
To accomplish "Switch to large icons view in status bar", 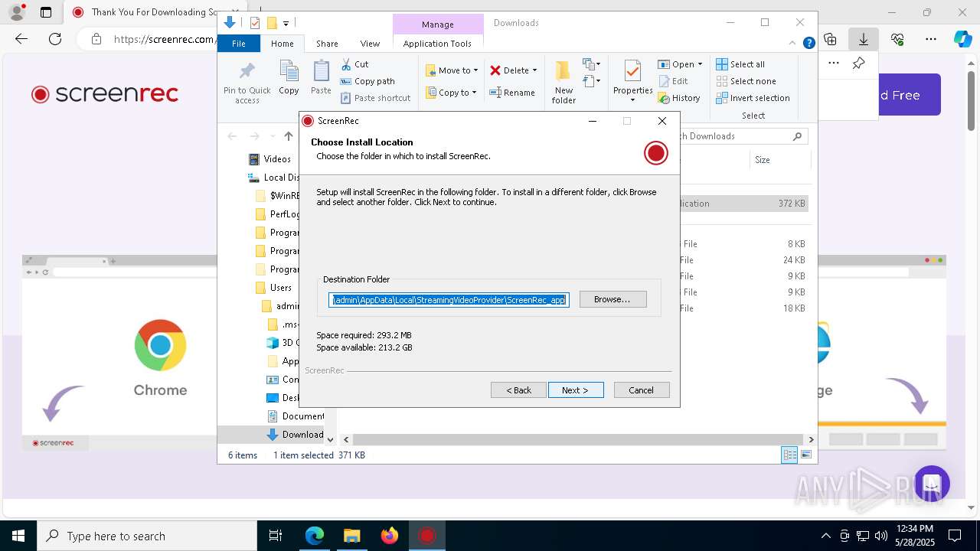I will (x=805, y=455).
